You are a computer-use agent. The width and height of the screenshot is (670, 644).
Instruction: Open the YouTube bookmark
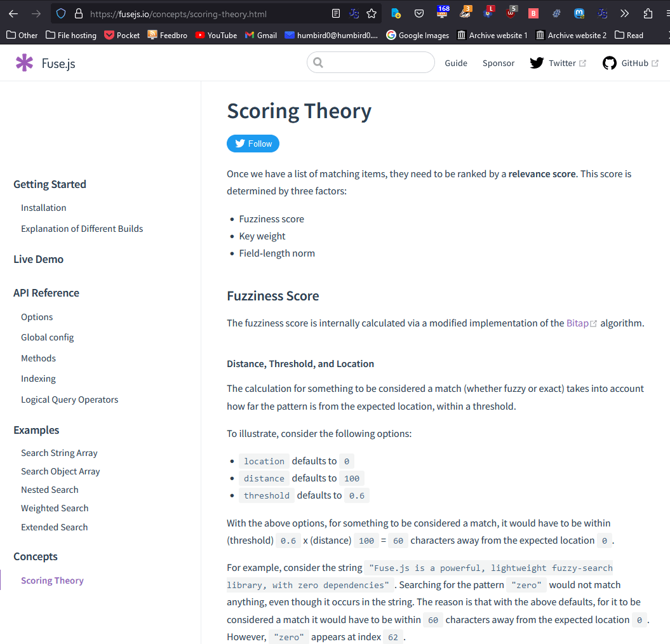point(216,36)
